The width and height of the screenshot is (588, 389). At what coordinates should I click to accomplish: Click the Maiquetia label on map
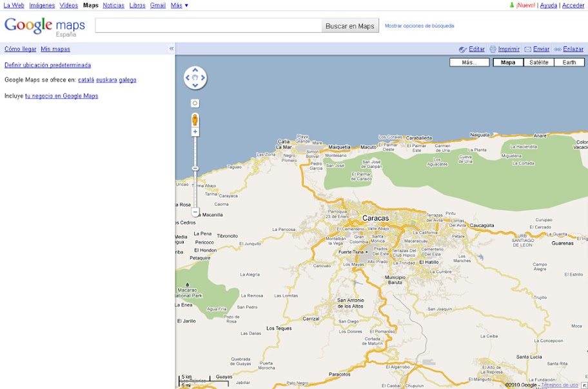(339, 147)
